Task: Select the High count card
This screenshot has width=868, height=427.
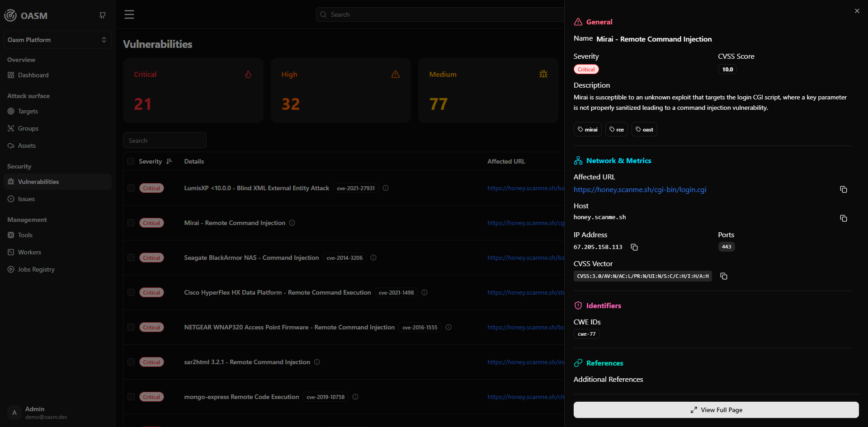Action: click(341, 90)
